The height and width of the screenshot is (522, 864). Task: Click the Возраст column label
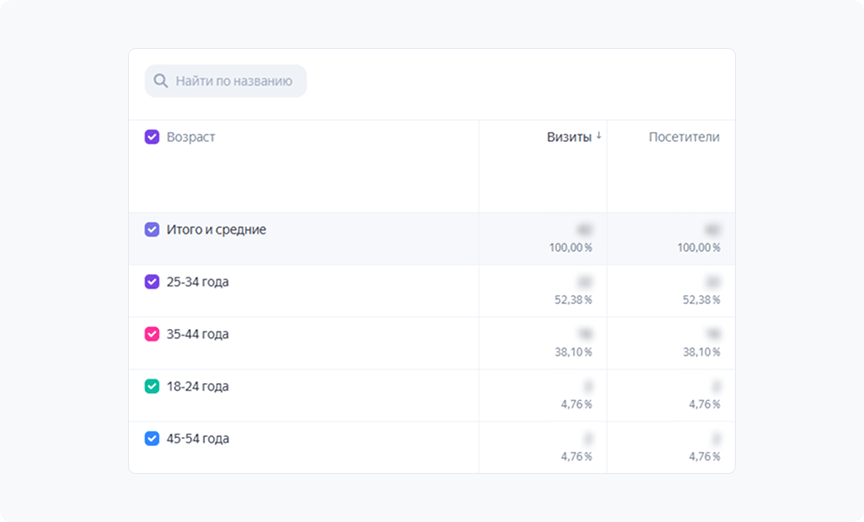191,137
